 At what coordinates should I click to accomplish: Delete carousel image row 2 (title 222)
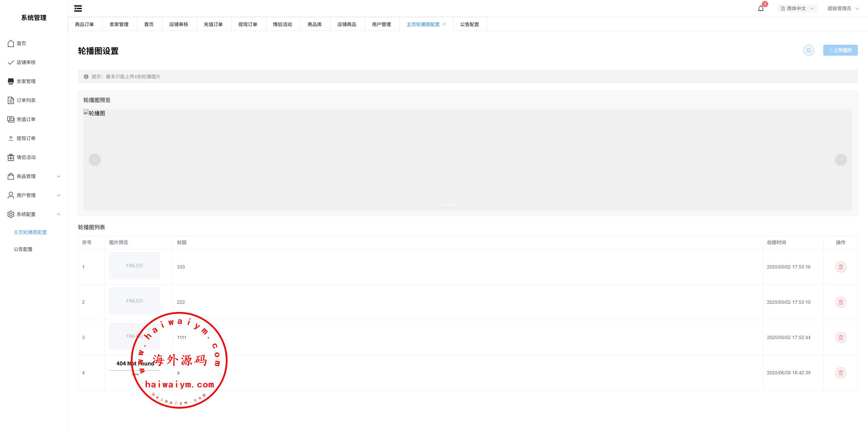tap(841, 302)
